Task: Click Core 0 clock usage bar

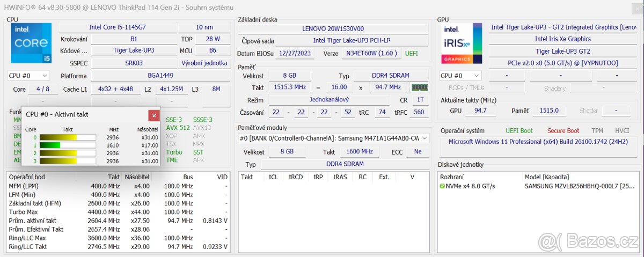Action: tap(67, 137)
